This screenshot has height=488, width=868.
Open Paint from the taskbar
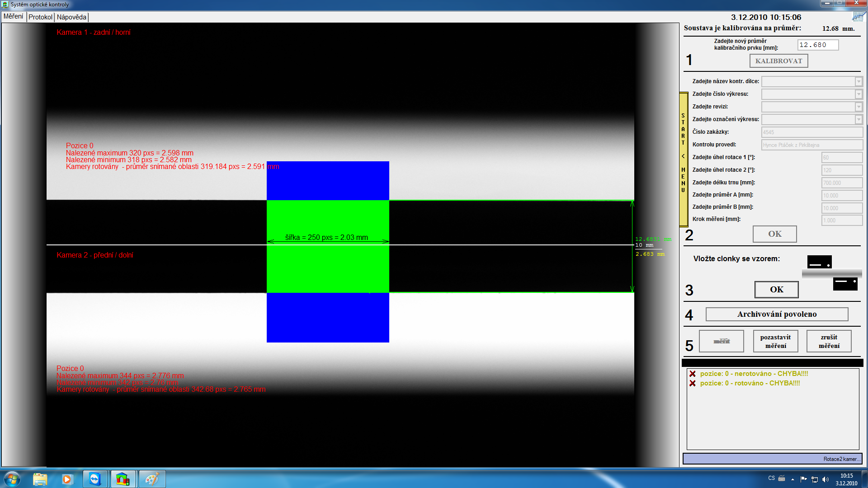tap(151, 479)
